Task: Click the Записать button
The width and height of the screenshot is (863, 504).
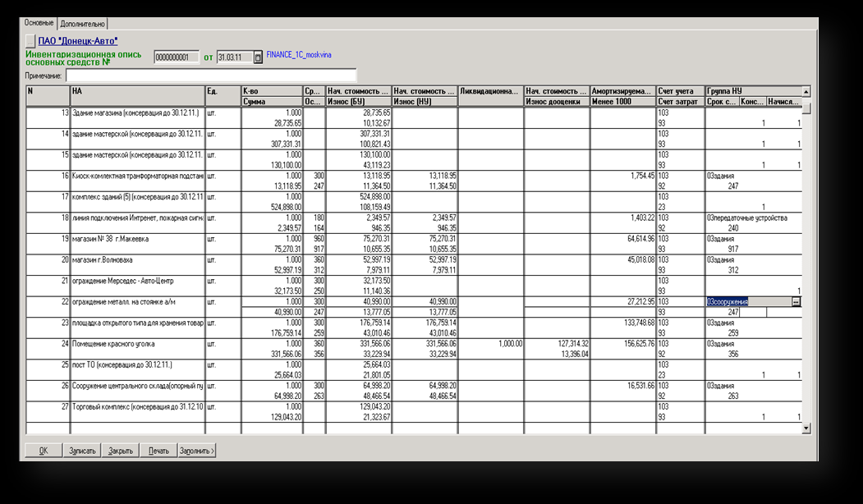Action: [x=82, y=451]
